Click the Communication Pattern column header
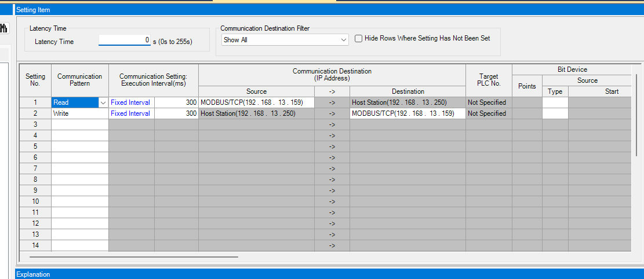Screen dimensions: 644x279 click(79, 80)
